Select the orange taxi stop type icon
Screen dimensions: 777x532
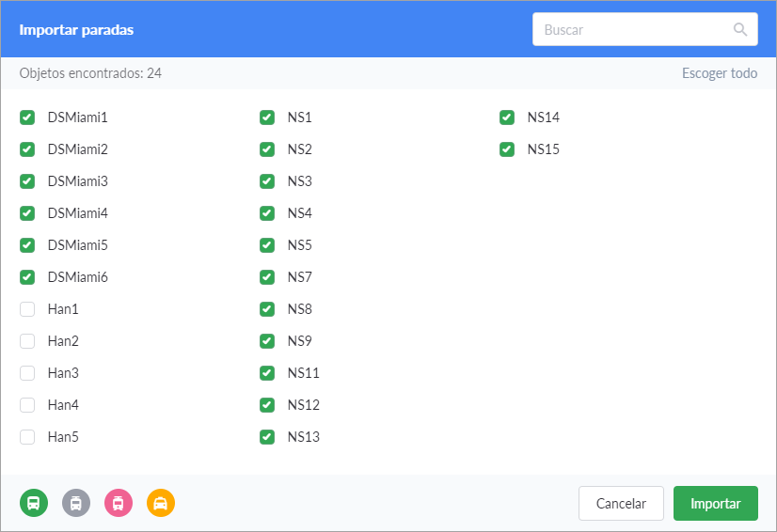(x=161, y=503)
